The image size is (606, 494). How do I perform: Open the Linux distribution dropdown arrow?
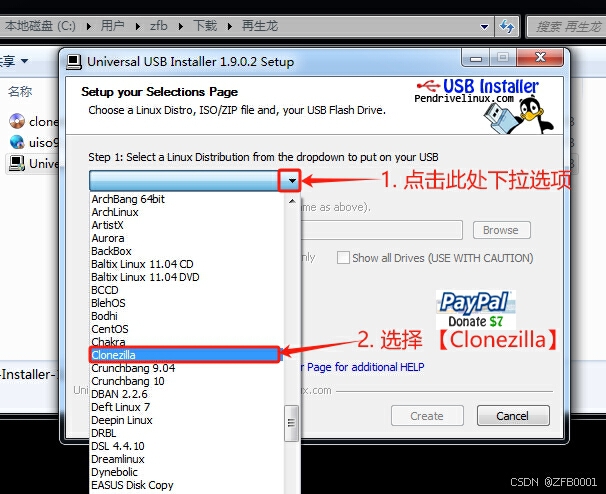point(292,181)
